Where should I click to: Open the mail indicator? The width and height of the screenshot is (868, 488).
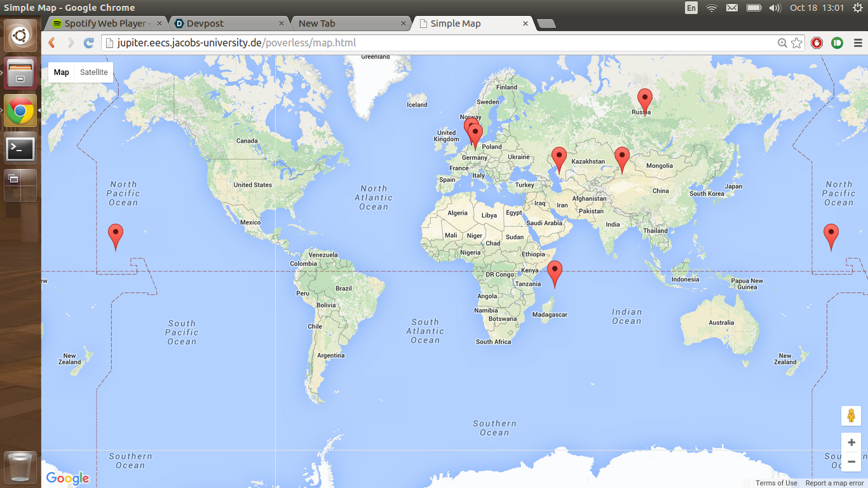click(732, 8)
